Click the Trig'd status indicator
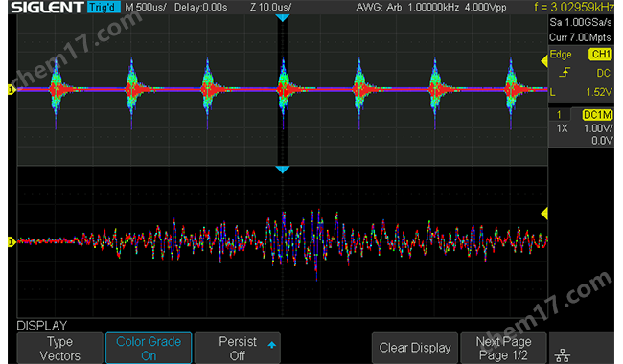This screenshot has width=623, height=364. pyautogui.click(x=104, y=7)
